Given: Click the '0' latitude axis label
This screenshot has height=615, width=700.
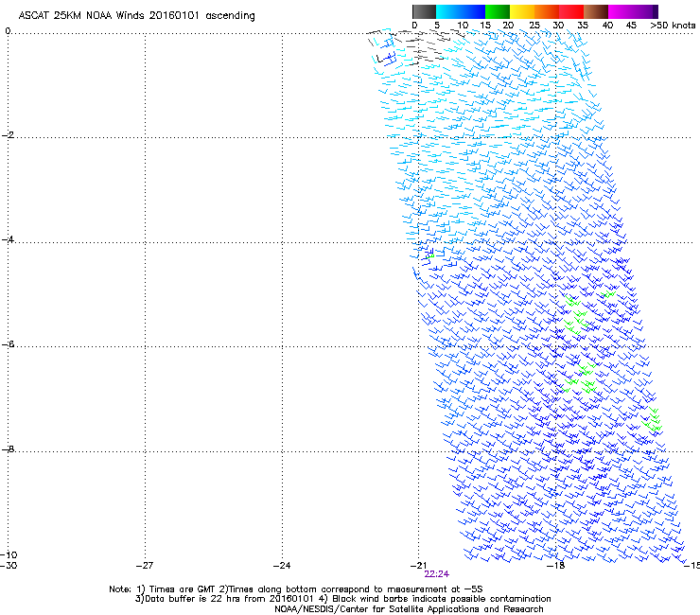Looking at the screenshot, I should pyautogui.click(x=8, y=31).
